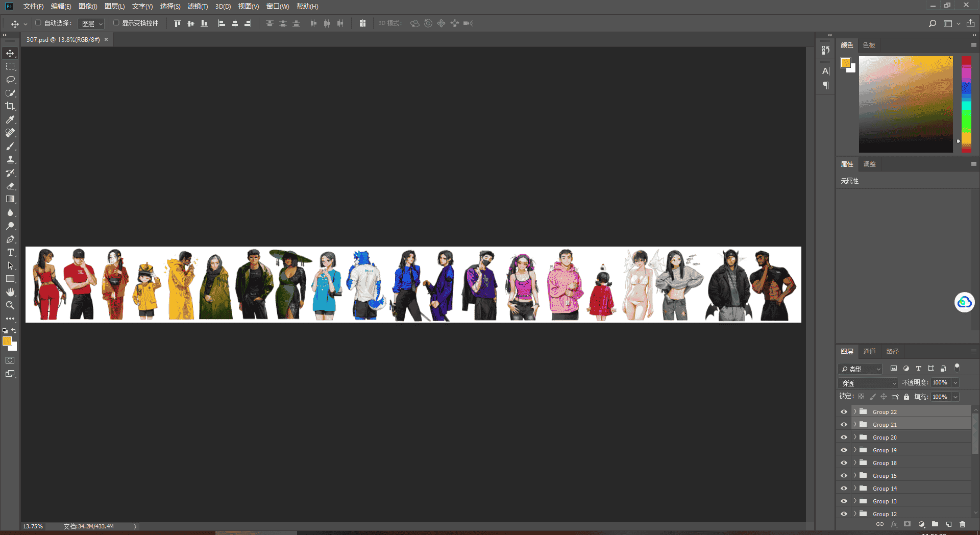Select the Lasso tool
The image size is (980, 535).
10,80
